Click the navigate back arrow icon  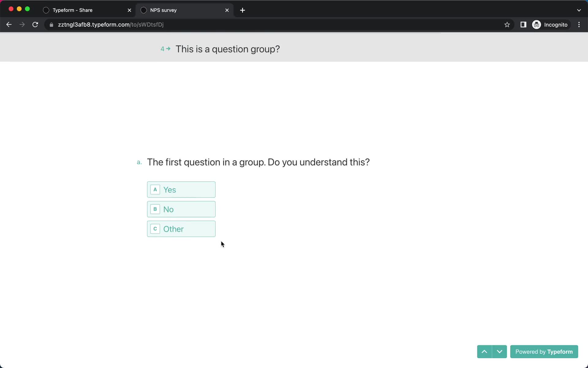(x=9, y=24)
